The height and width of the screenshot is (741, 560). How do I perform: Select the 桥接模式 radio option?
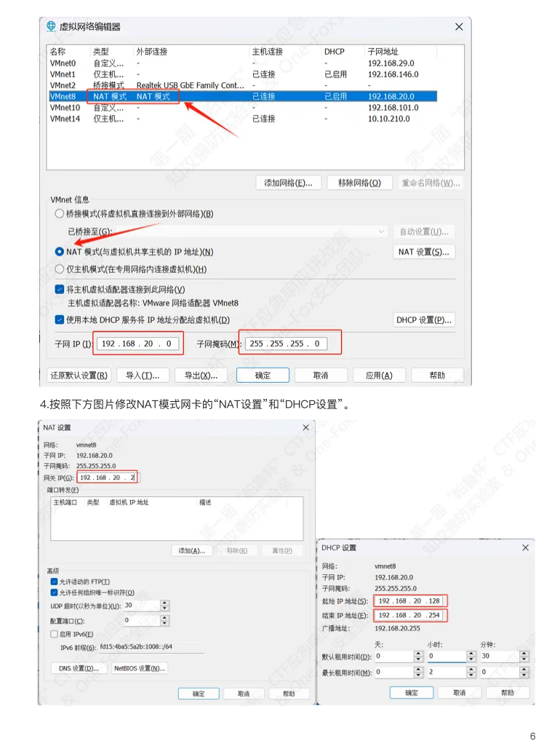(x=60, y=214)
